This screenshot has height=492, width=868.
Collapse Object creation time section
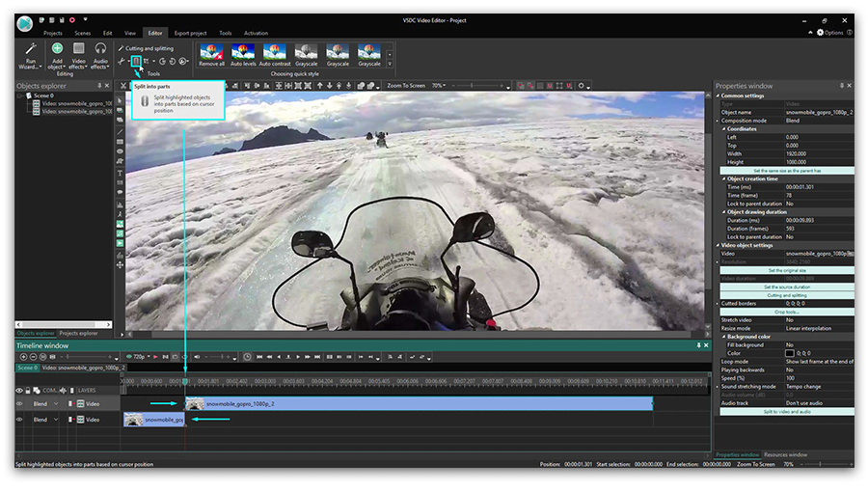tap(723, 178)
